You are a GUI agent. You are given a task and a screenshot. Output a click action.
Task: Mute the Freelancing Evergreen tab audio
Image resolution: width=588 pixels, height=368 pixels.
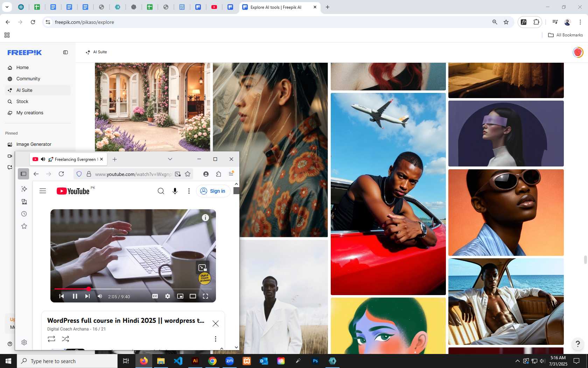43,159
